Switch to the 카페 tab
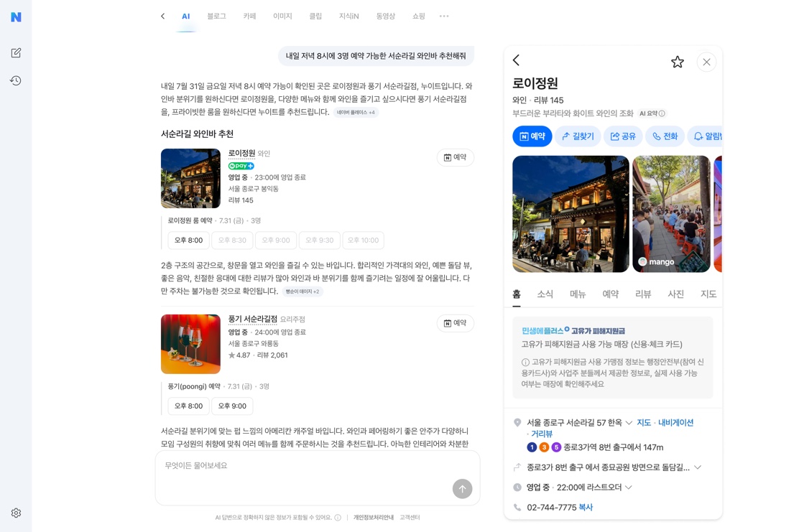The height and width of the screenshot is (532, 799). pyautogui.click(x=250, y=17)
